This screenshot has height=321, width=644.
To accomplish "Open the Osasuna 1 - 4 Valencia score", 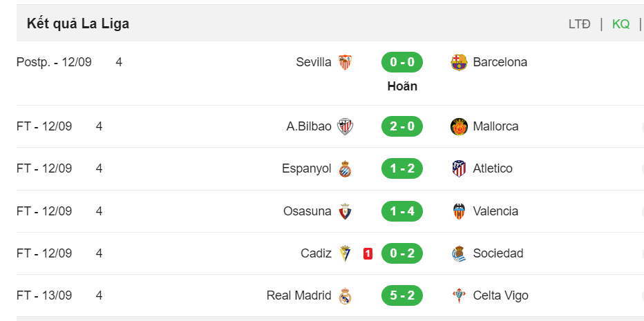I will (x=402, y=211).
